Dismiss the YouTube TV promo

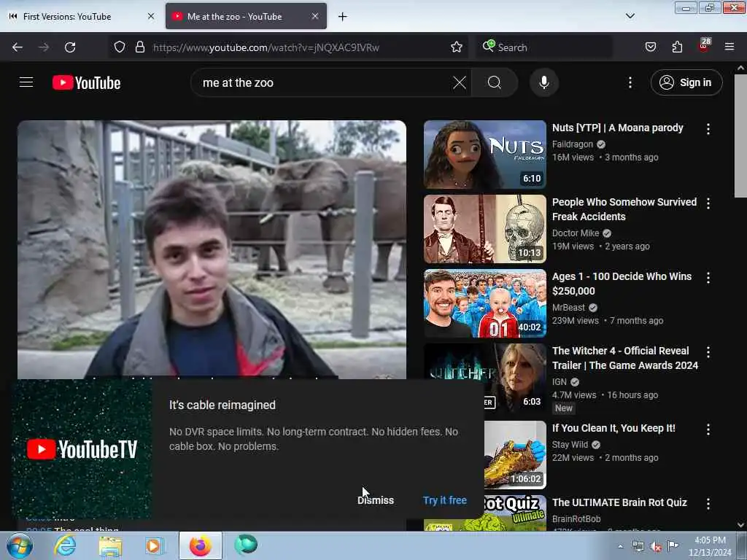tap(376, 500)
